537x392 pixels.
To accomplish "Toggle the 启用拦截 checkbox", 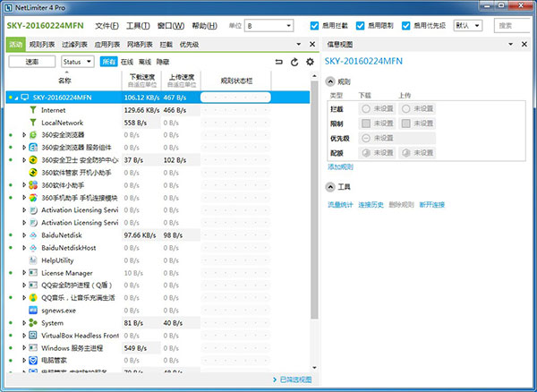I will (x=314, y=26).
